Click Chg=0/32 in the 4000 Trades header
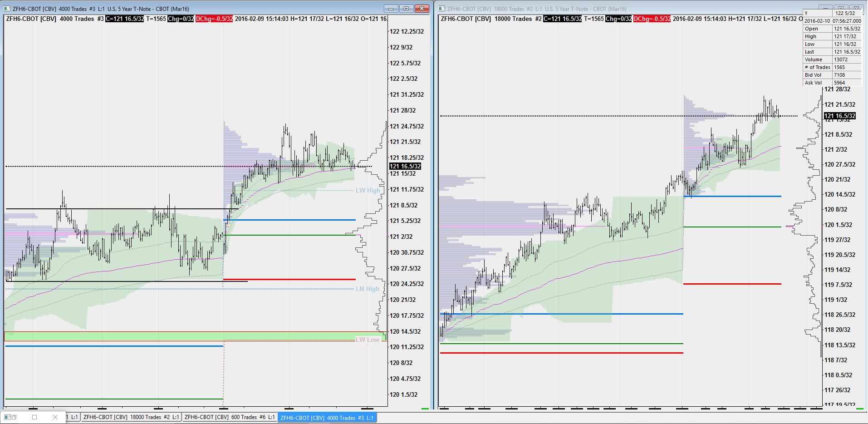Screen dimensions: 868x424 tap(181, 19)
